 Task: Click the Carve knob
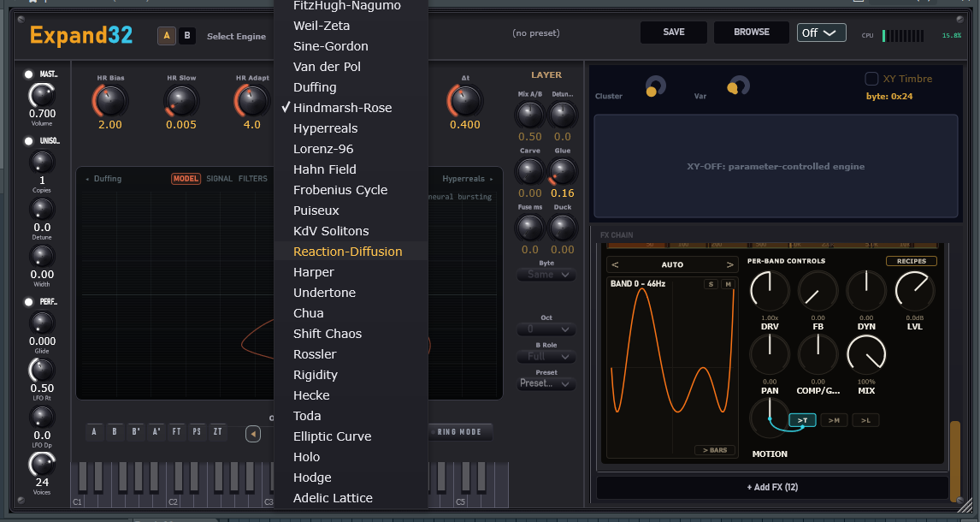pyautogui.click(x=529, y=172)
